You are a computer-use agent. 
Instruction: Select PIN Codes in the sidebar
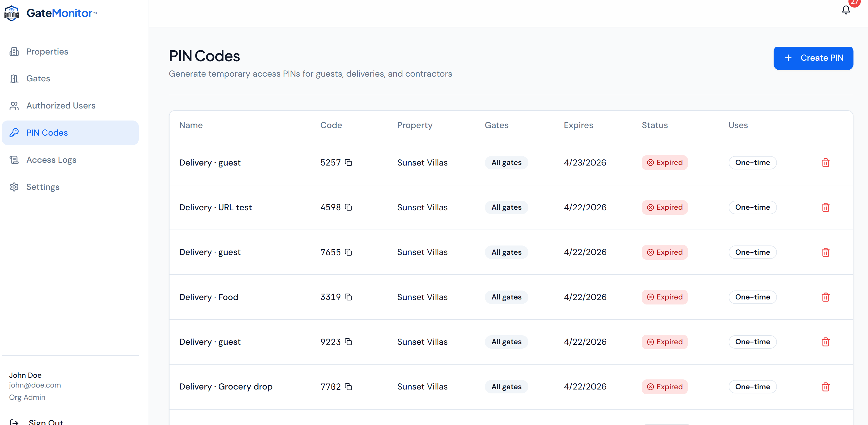pos(70,133)
